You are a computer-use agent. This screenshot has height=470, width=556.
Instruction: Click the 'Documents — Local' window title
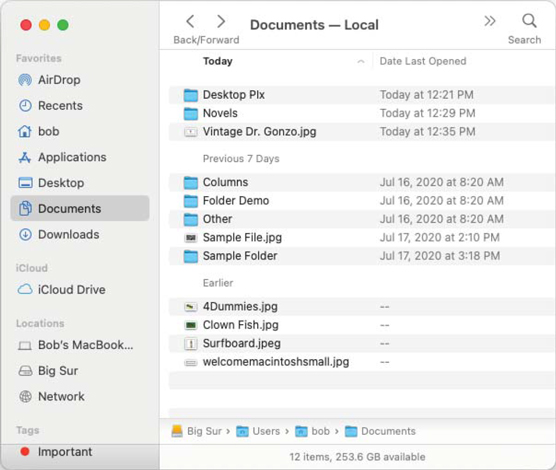(314, 25)
